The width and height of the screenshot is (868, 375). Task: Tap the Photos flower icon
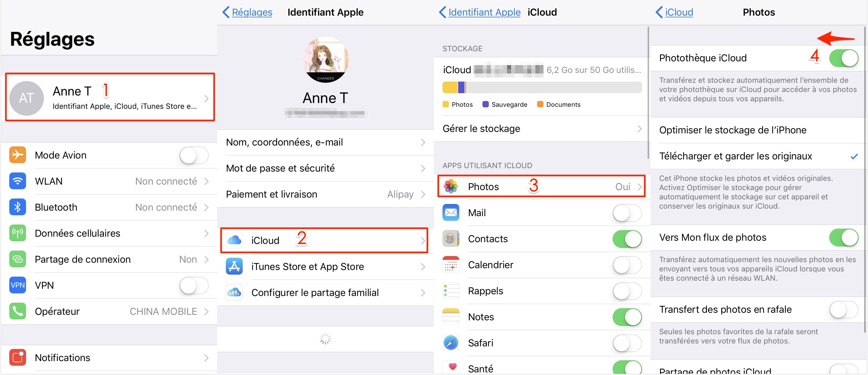(x=451, y=187)
